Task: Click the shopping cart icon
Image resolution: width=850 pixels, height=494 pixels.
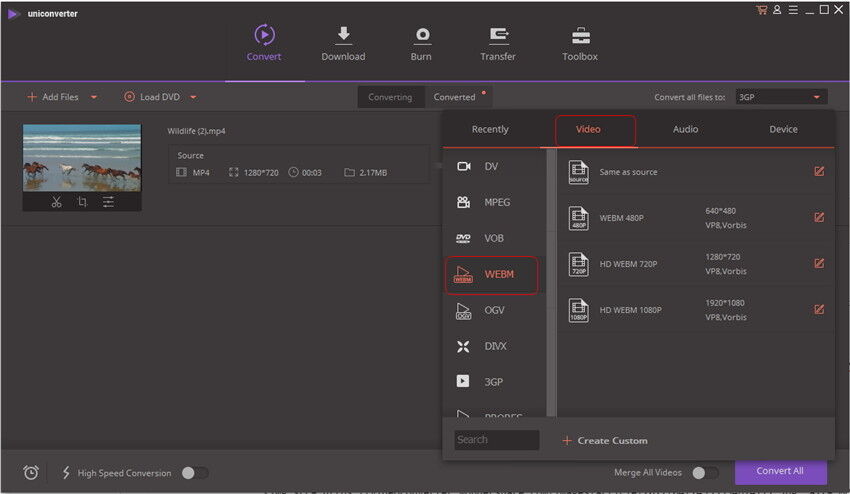Action: click(x=762, y=10)
